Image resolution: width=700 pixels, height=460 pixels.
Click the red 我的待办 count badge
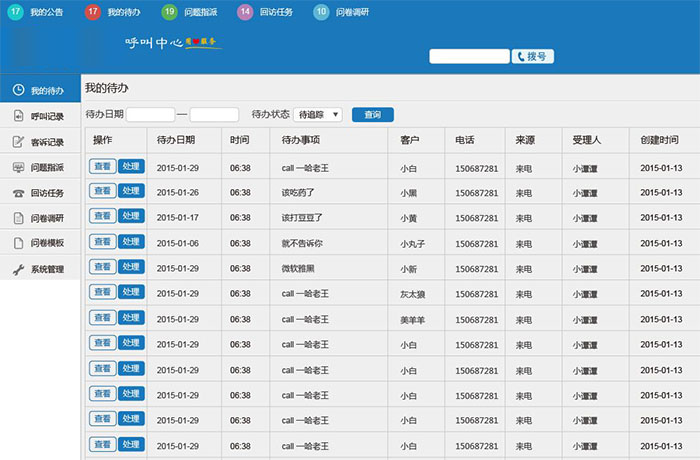pos(92,12)
